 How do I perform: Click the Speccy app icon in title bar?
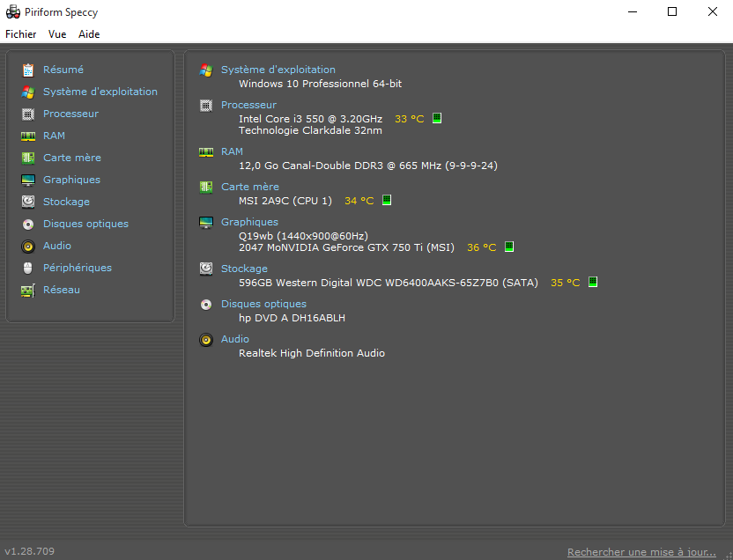[12, 11]
